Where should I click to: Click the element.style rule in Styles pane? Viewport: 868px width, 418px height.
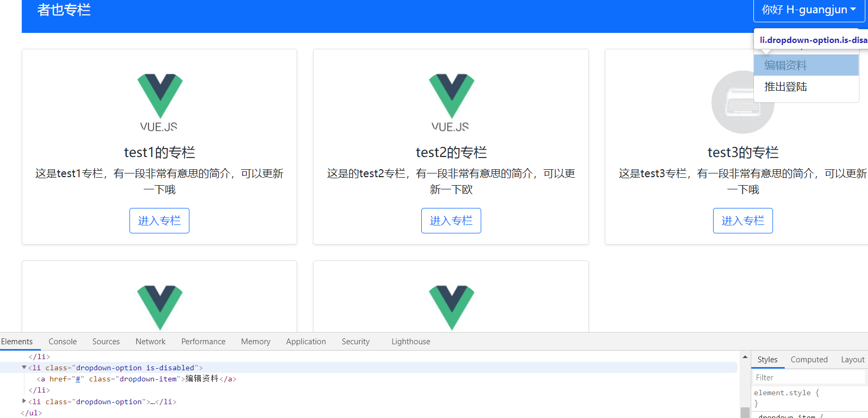786,393
